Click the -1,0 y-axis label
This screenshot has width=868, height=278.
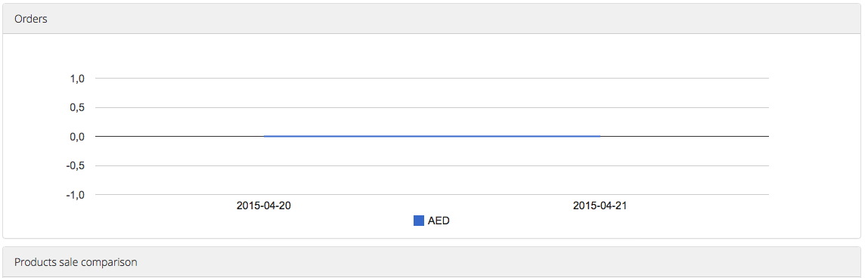click(x=76, y=196)
